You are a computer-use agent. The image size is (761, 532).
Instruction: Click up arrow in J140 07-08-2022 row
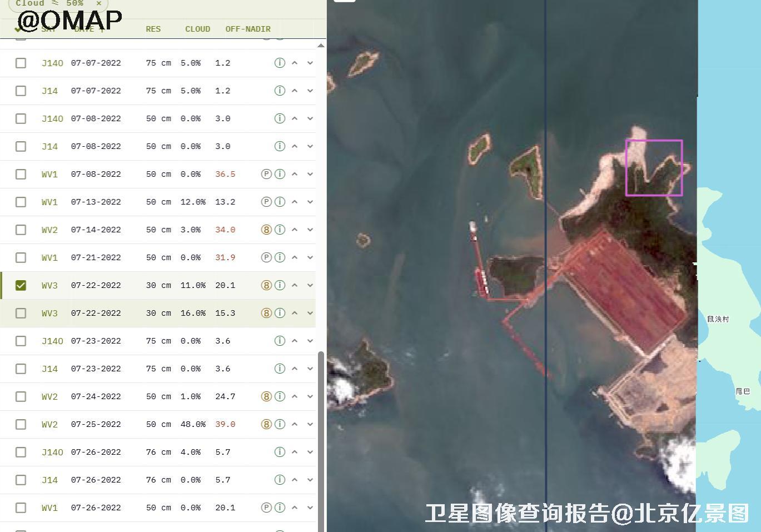pos(295,118)
